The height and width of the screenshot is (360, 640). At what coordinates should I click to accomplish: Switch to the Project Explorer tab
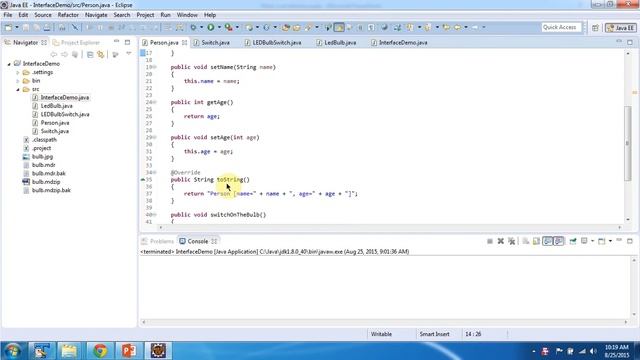point(76,42)
